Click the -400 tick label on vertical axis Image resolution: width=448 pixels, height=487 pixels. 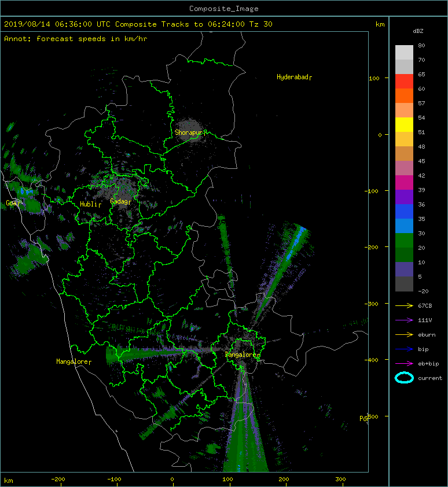coord(372,360)
